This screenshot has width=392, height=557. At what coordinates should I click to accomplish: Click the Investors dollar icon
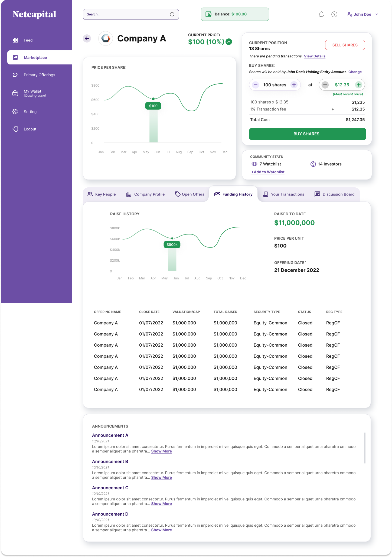313,164
